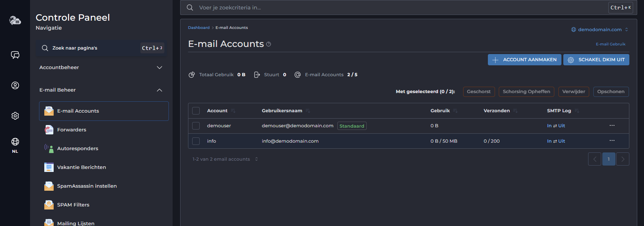The width and height of the screenshot is (644, 226).
Task: Click the E-mail Accounts envelope icon
Action: click(x=49, y=111)
